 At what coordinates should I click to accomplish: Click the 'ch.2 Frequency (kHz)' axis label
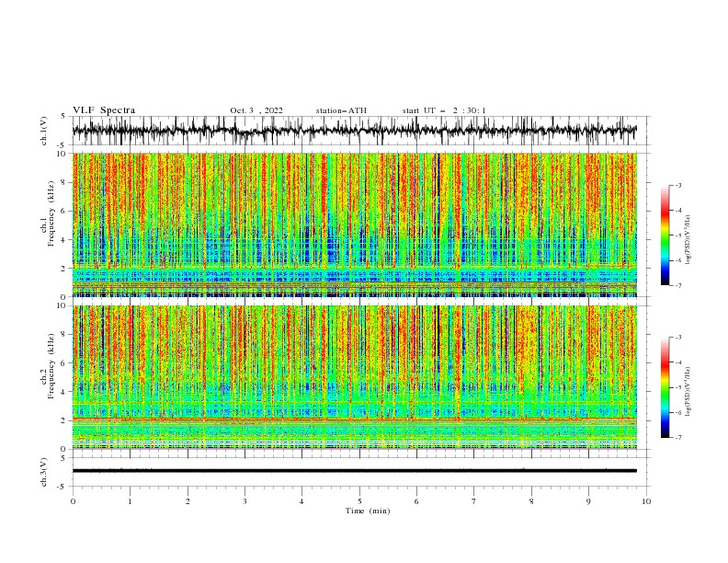[x=48, y=366]
